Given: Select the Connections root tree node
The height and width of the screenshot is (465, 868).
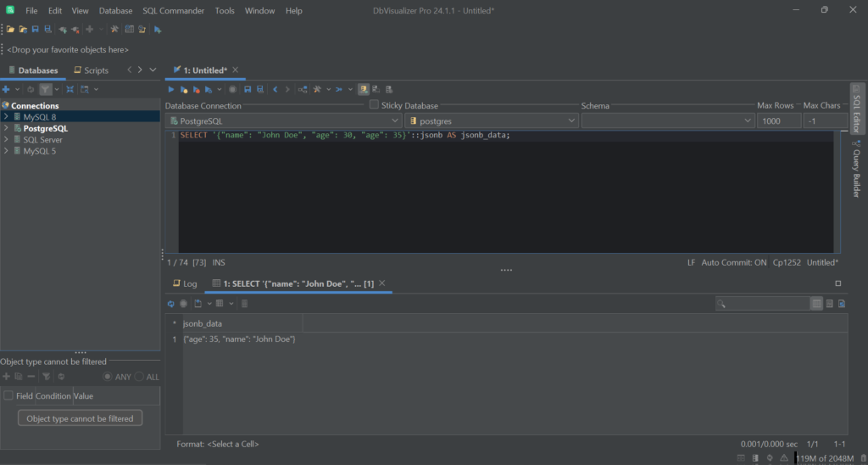Looking at the screenshot, I should coord(35,105).
